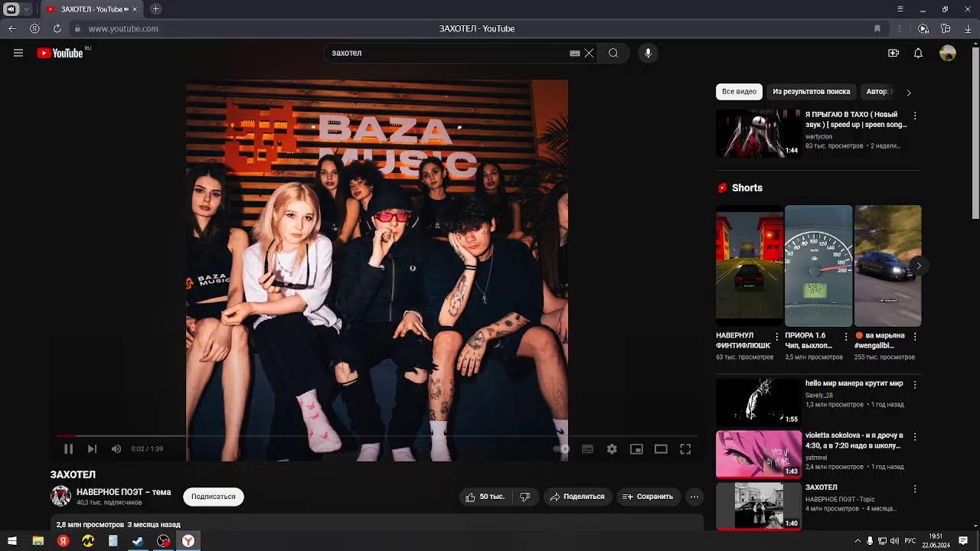Open the НАВЕРНУЛ ФИНТИФЛЮШК short
980x551 pixels.
(749, 266)
